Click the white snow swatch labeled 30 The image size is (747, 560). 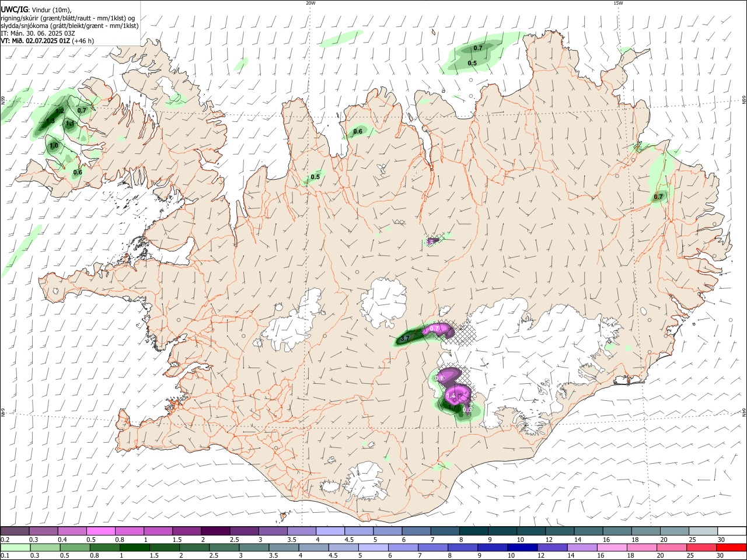tap(732, 531)
